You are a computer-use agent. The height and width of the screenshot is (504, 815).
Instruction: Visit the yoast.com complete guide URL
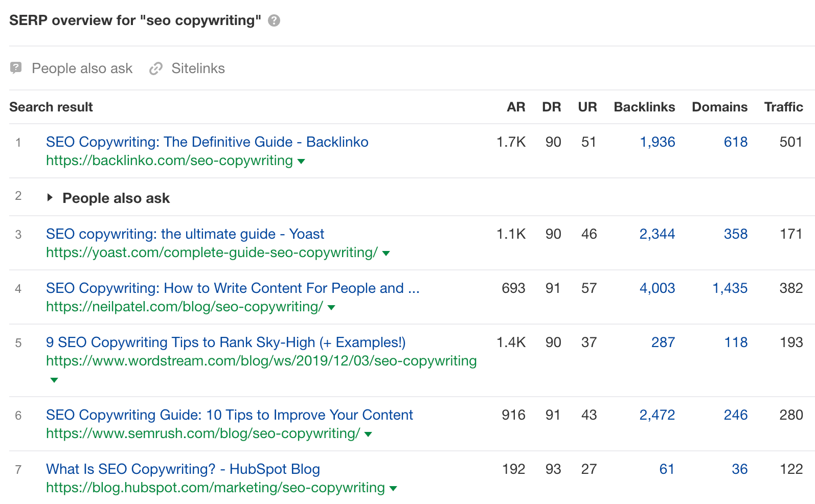(x=212, y=253)
